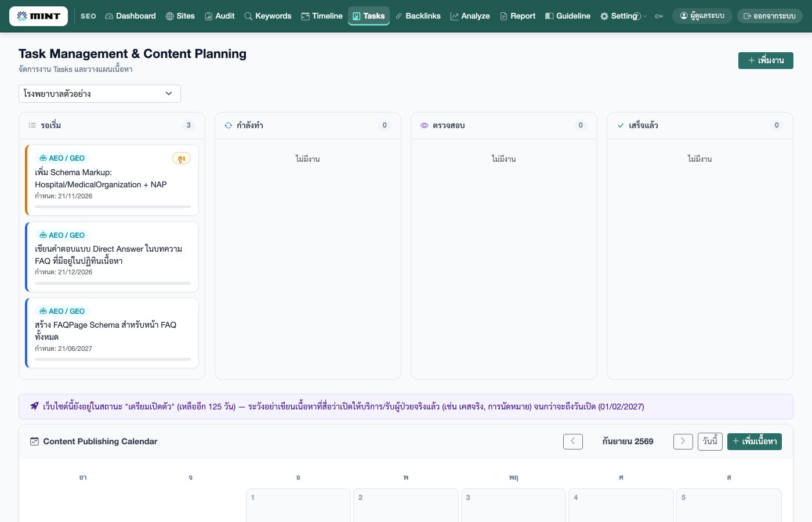Open the Backlinks page
812x522 pixels.
point(418,16)
